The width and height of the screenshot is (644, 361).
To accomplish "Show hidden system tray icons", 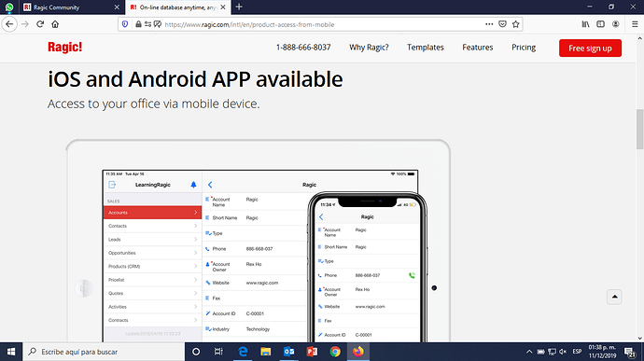I will pos(529,352).
